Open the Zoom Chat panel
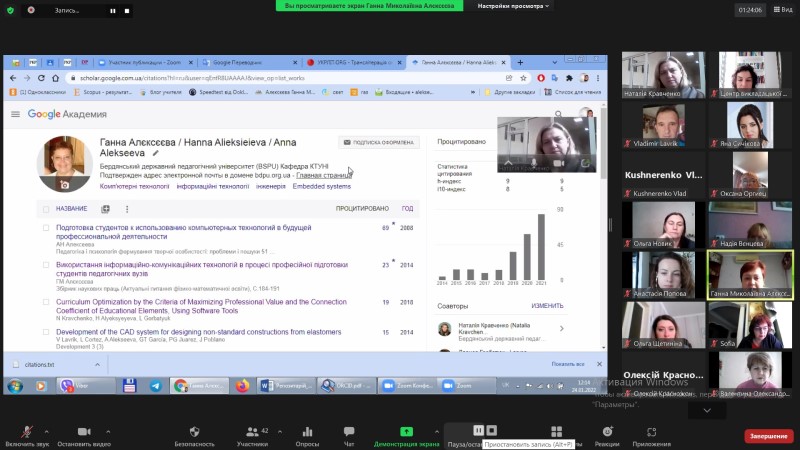800x450 pixels. coord(349,431)
